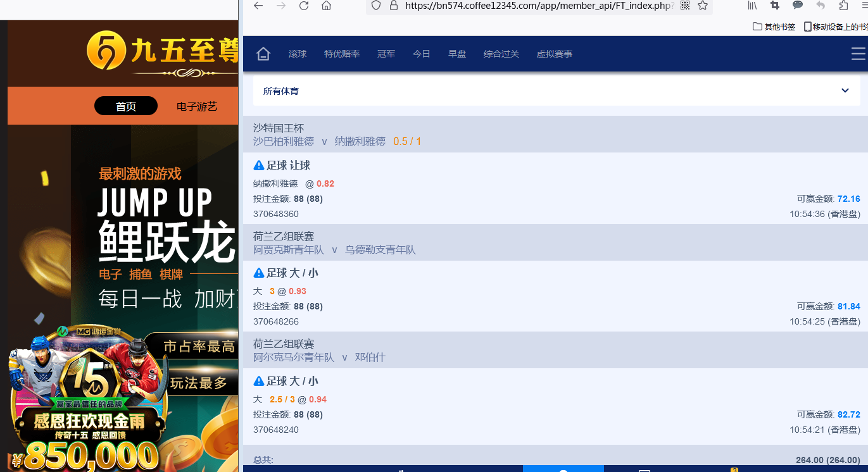Click bet number 370648266
The width and height of the screenshot is (868, 472).
pos(276,321)
